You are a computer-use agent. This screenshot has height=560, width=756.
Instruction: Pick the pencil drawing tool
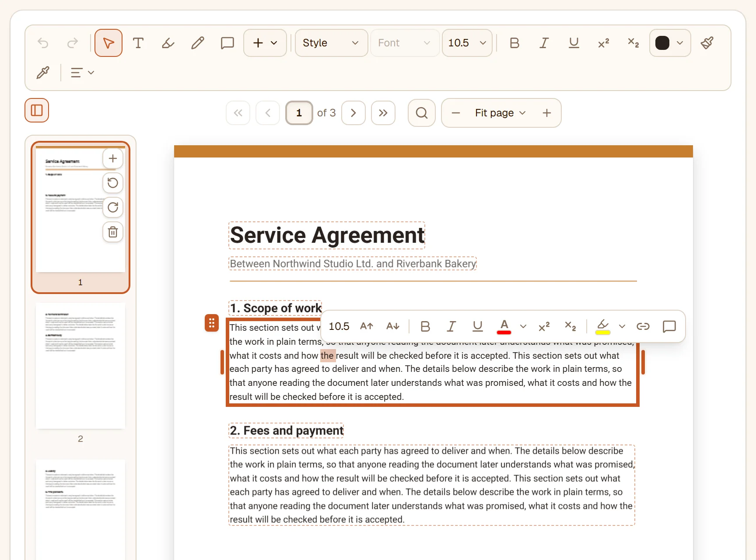(198, 43)
